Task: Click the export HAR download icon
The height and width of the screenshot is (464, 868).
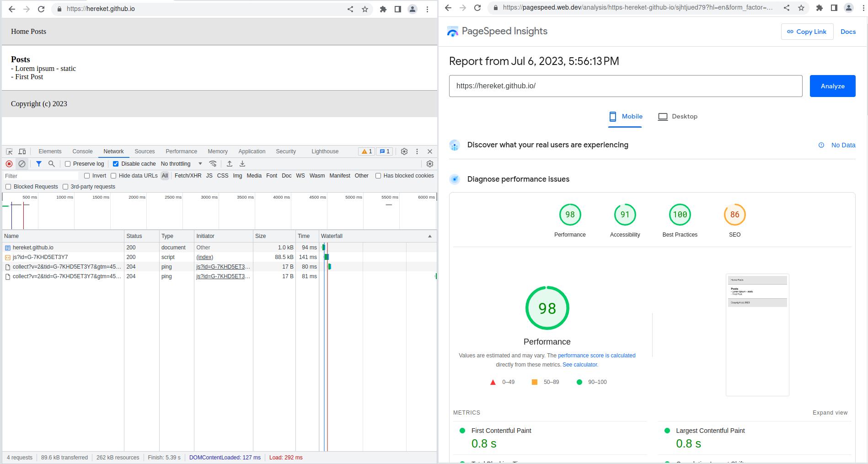Action: coord(242,164)
